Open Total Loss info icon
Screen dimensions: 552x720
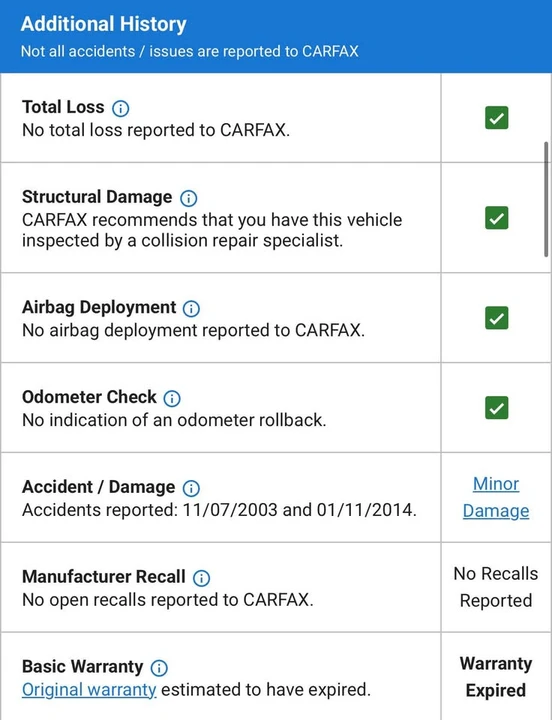click(121, 108)
